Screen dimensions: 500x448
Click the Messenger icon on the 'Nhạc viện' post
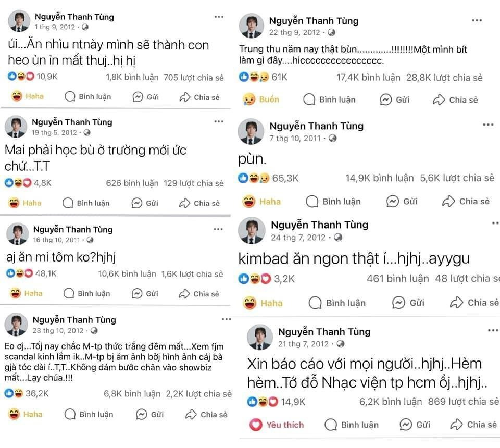406,425
